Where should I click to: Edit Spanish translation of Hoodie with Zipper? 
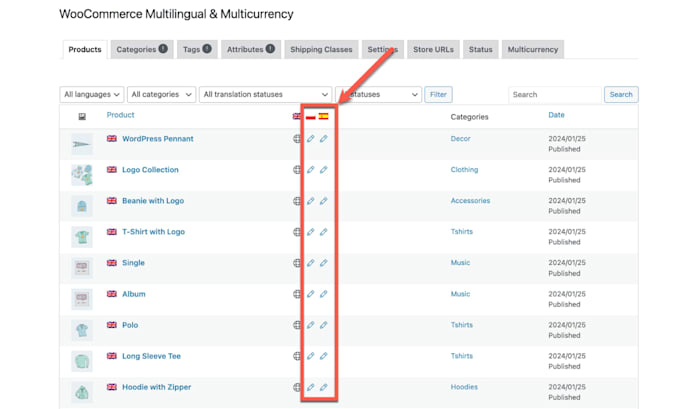[324, 387]
